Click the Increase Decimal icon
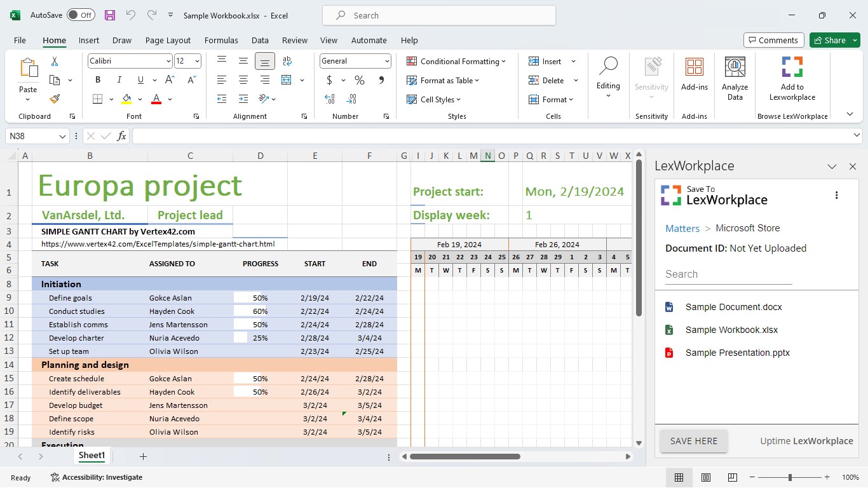This screenshot has width=868, height=488. (330, 99)
